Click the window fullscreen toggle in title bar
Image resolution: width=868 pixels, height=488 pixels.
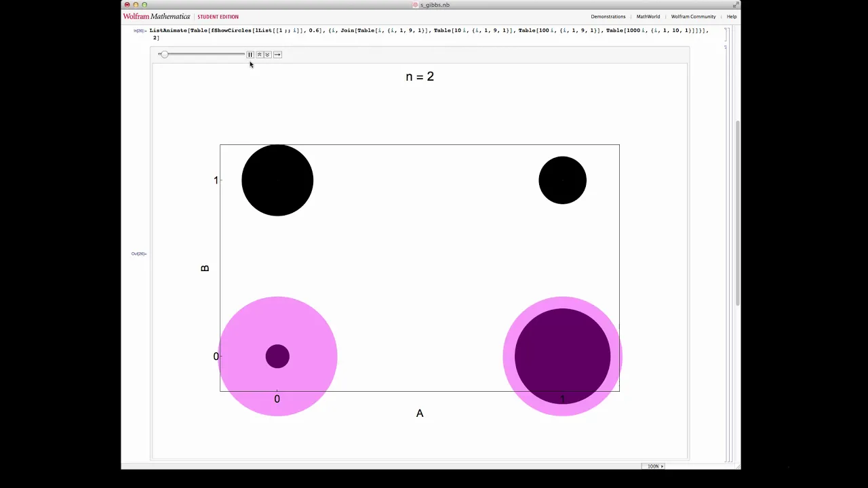click(736, 5)
